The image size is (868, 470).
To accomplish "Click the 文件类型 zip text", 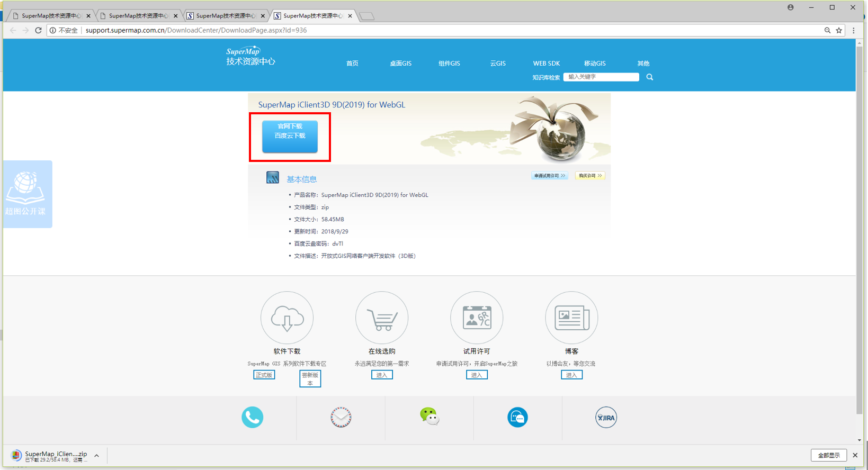I will point(311,207).
